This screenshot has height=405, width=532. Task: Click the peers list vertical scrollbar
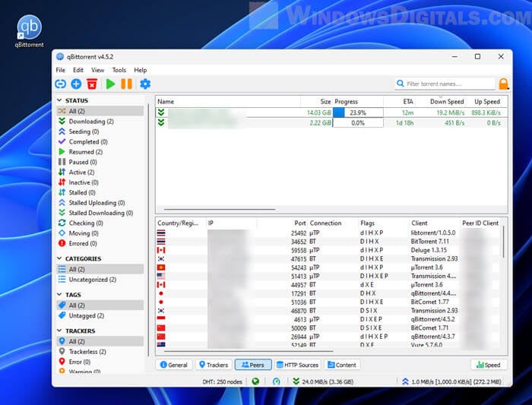pyautogui.click(x=503, y=241)
